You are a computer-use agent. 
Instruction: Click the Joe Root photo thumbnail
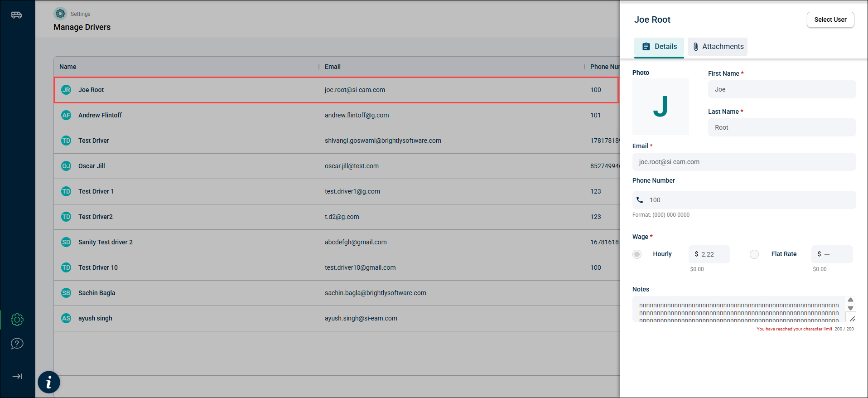coord(661,107)
